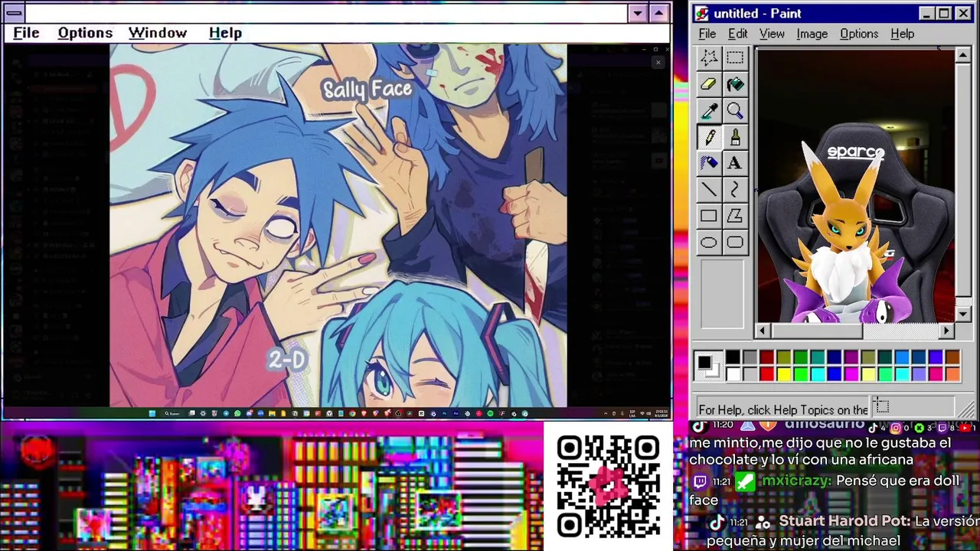Click the 'untitled - Paint' title bar text
The height and width of the screenshot is (551, 980).
click(757, 14)
